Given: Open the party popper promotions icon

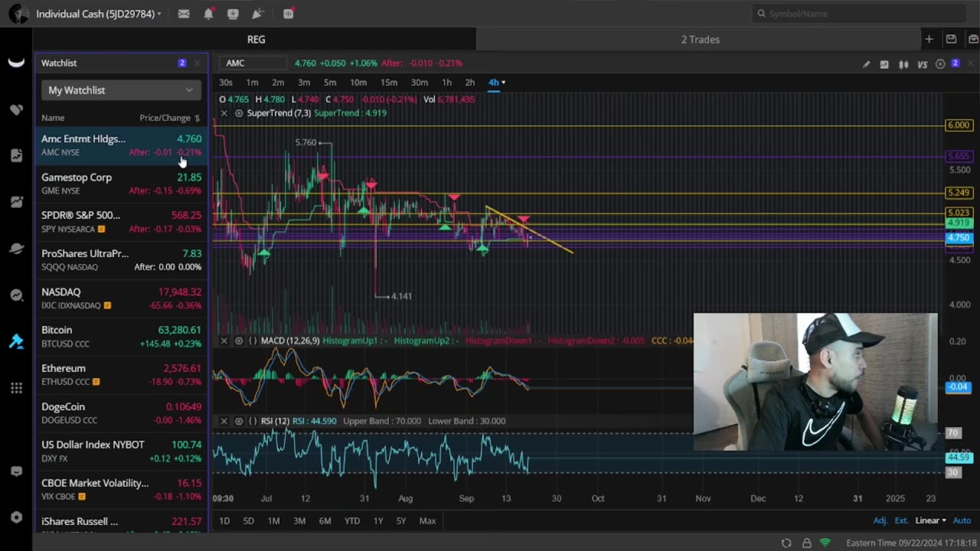Looking at the screenshot, I should coord(258,14).
